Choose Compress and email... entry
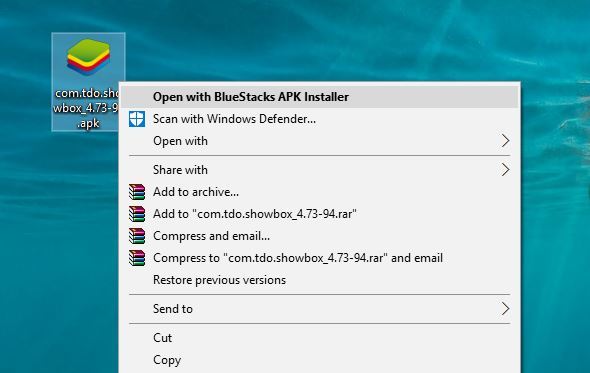 point(320,236)
